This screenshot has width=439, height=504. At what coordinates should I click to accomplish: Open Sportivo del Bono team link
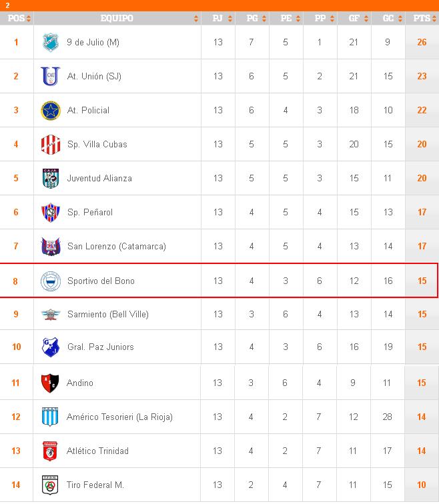click(x=101, y=281)
